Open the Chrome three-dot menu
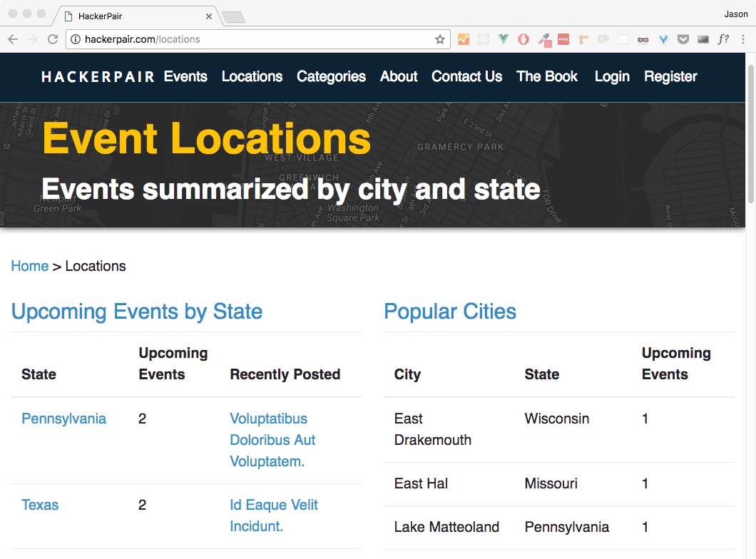The width and height of the screenshot is (756, 559). pos(743,39)
